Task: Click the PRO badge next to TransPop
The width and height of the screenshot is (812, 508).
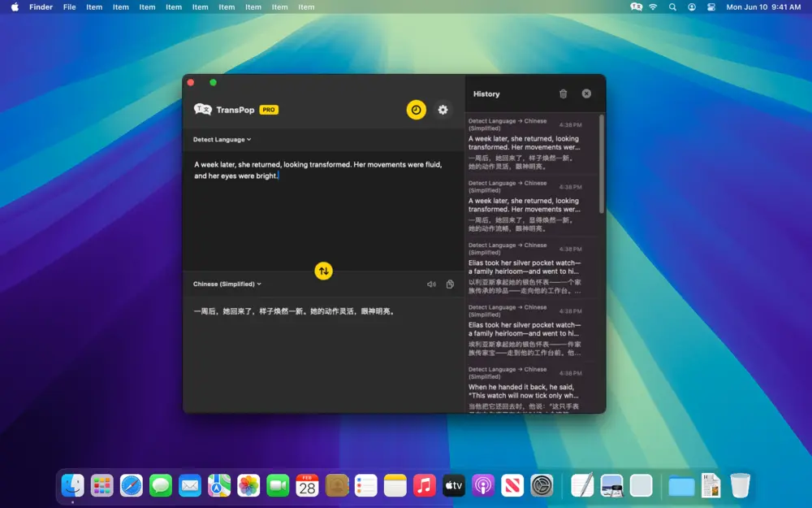Action: tap(269, 109)
